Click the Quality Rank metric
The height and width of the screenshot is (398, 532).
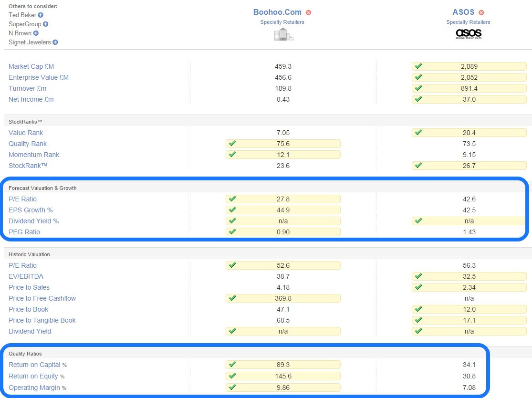(28, 144)
